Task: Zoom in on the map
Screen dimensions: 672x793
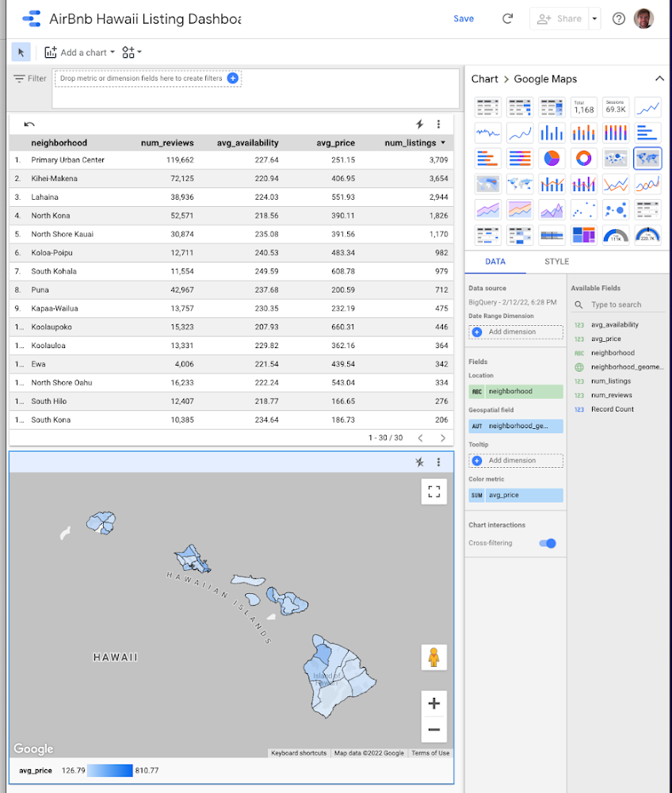Action: tap(434, 703)
